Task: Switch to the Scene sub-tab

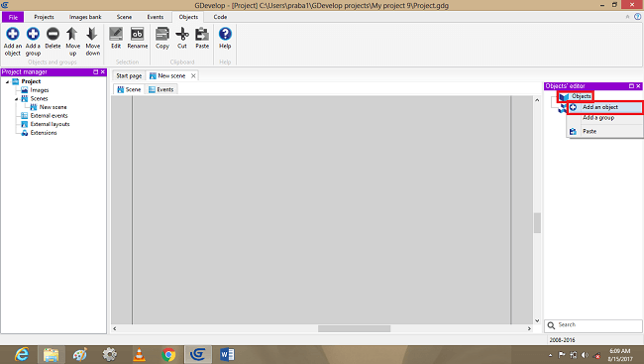Action: click(x=129, y=89)
